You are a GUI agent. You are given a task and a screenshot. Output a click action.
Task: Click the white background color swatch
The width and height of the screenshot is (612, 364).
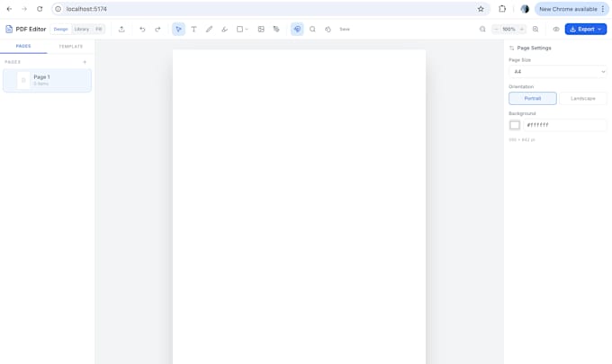pos(515,125)
